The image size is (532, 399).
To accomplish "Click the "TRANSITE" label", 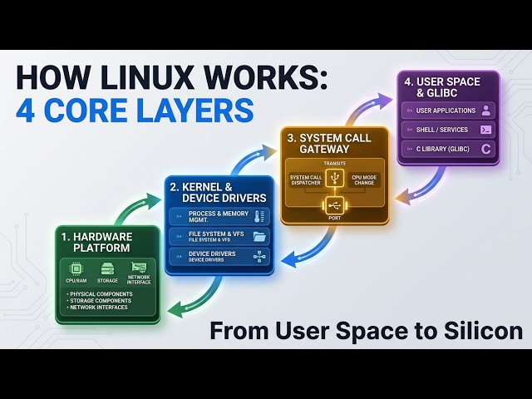I will (334, 164).
